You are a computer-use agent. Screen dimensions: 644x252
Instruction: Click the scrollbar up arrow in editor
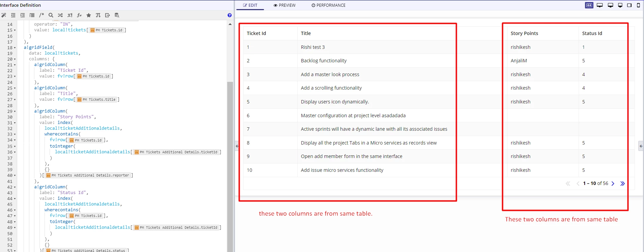(230, 24)
